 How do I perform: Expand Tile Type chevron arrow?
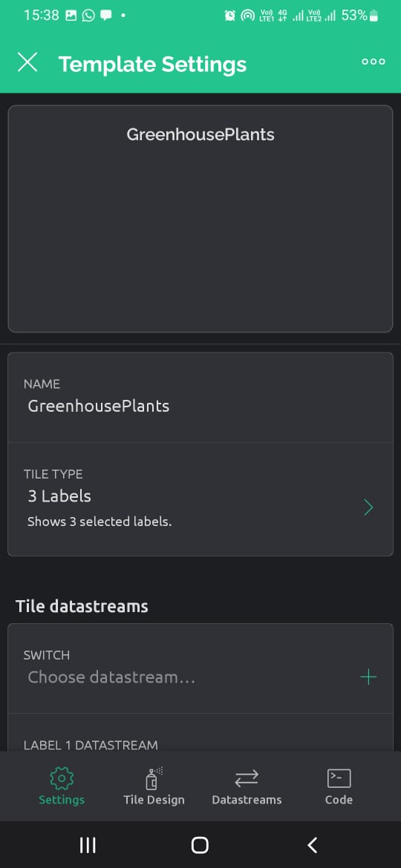tap(368, 507)
